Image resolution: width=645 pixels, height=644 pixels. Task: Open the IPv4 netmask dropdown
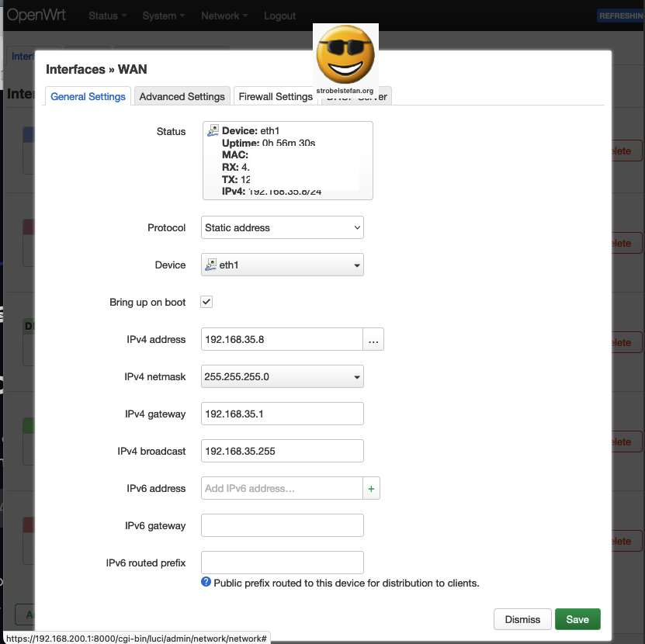coord(282,376)
